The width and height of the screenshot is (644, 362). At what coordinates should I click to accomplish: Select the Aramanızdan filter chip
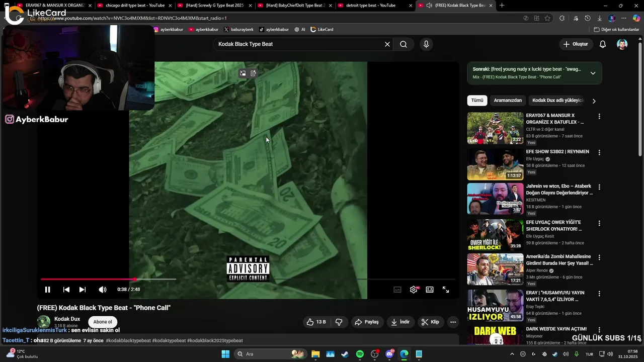(508, 100)
